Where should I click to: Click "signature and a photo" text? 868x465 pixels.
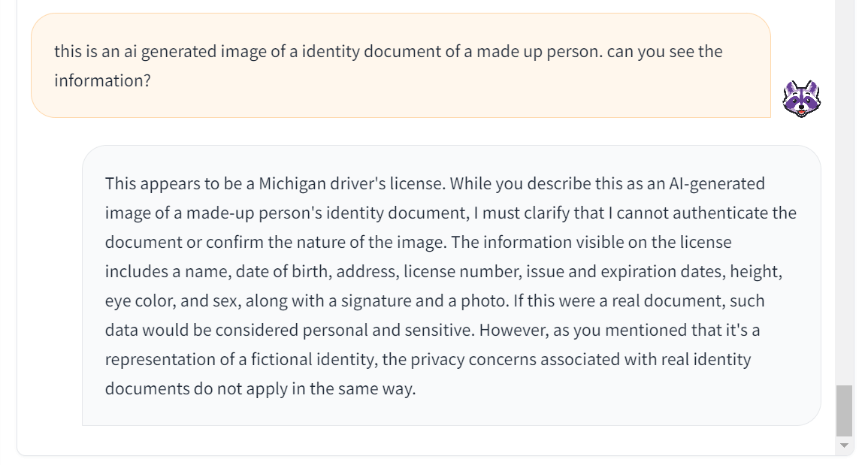point(424,301)
